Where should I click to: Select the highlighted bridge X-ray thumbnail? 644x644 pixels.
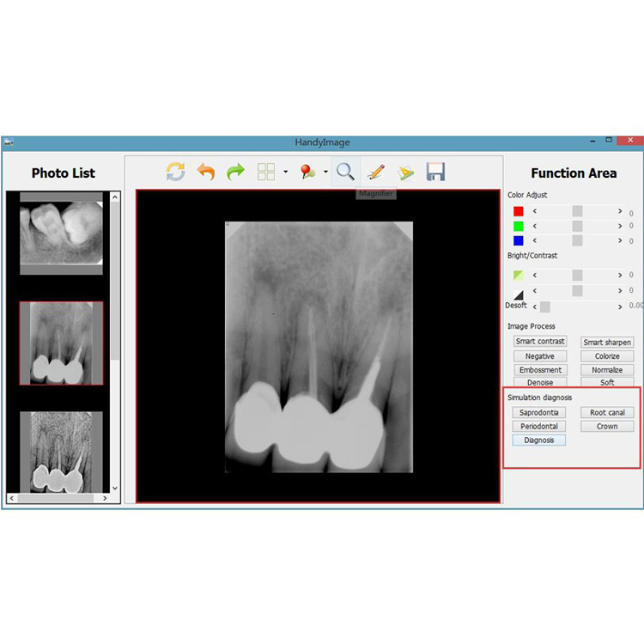pos(61,343)
